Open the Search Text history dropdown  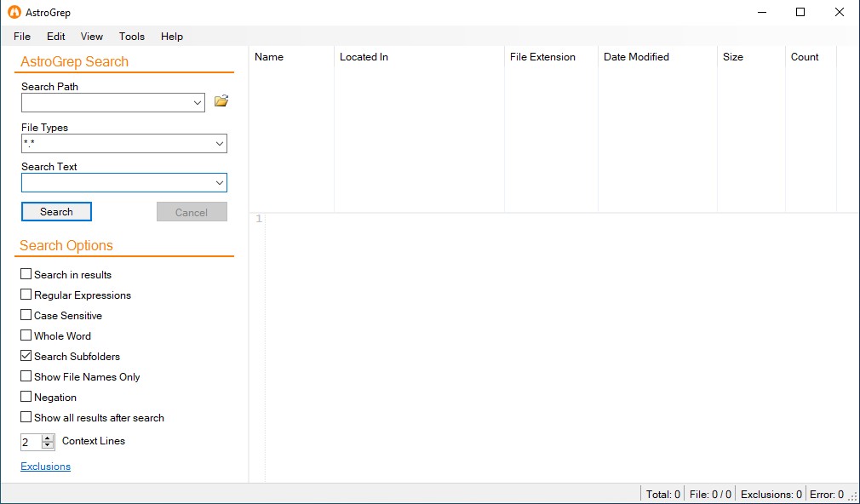pos(220,183)
